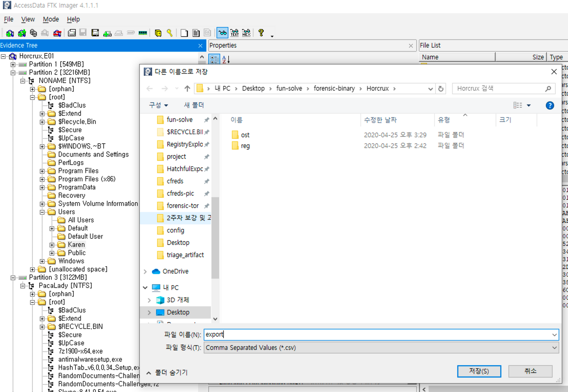This screenshot has width=568, height=392.
Task: Toggle HEX file view mode
Action: (246, 33)
